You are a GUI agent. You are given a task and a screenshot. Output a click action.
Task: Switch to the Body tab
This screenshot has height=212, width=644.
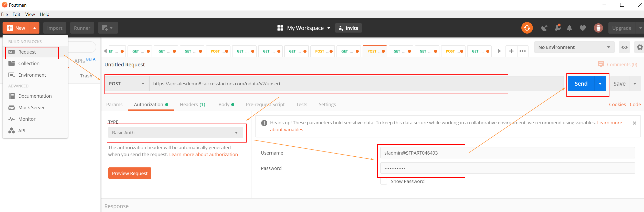[x=226, y=105]
